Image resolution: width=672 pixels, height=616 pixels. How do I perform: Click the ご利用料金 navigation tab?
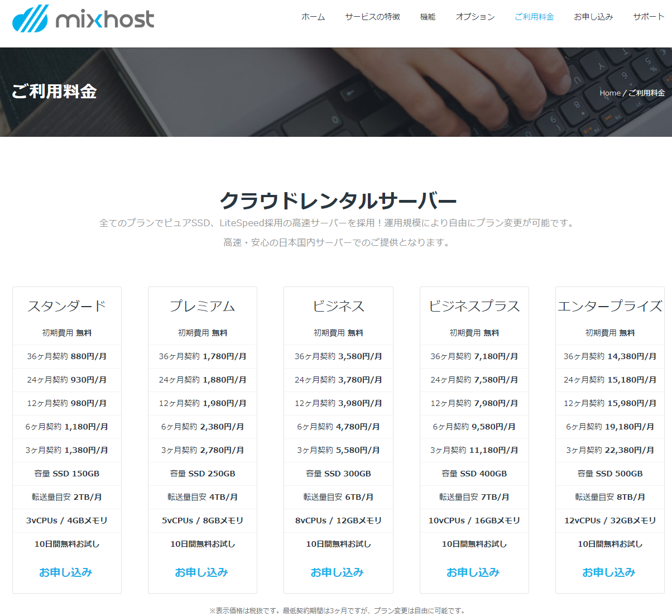pos(534,17)
